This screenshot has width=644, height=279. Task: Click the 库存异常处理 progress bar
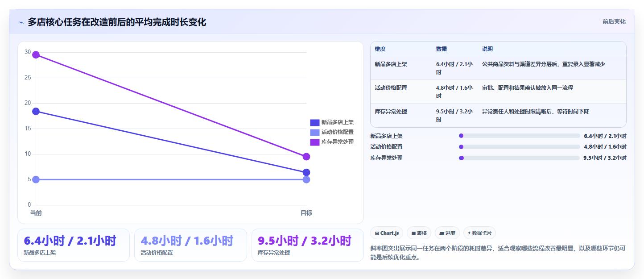point(519,158)
